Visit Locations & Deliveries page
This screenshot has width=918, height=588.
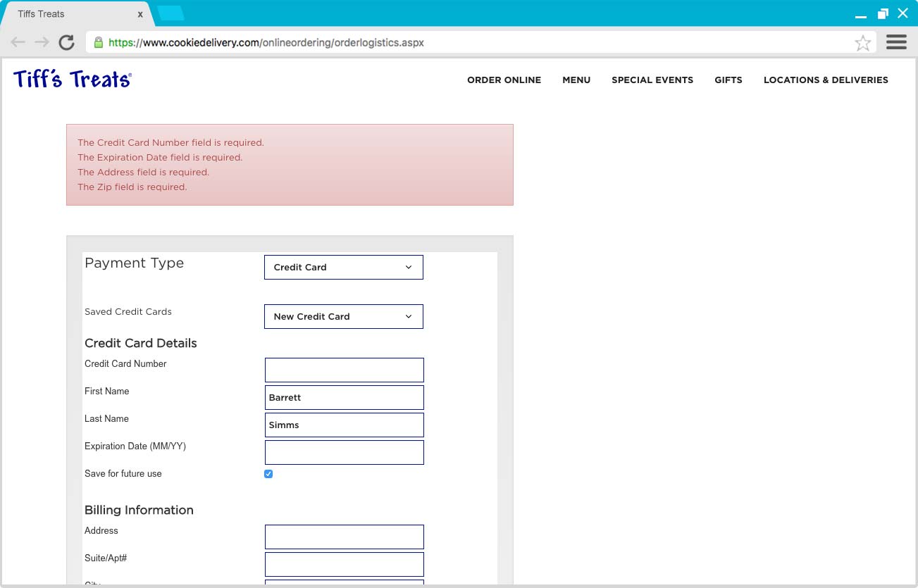tap(826, 80)
